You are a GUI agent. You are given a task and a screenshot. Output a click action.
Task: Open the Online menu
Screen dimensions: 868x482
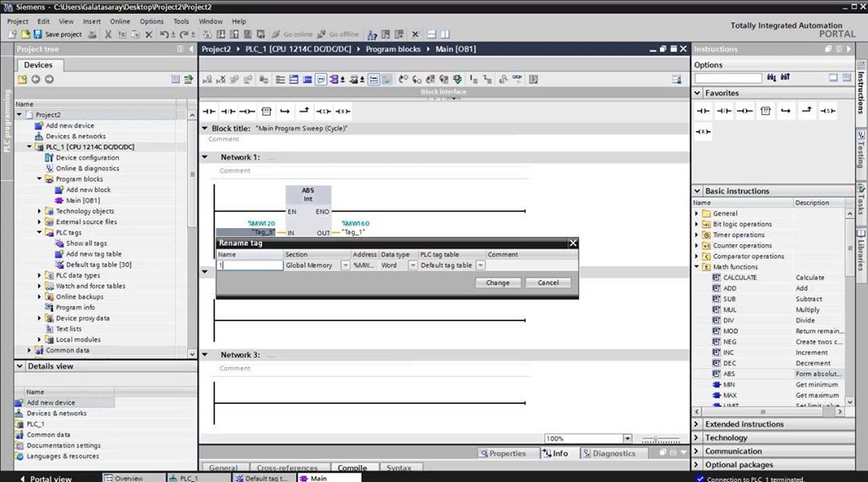tap(120, 22)
